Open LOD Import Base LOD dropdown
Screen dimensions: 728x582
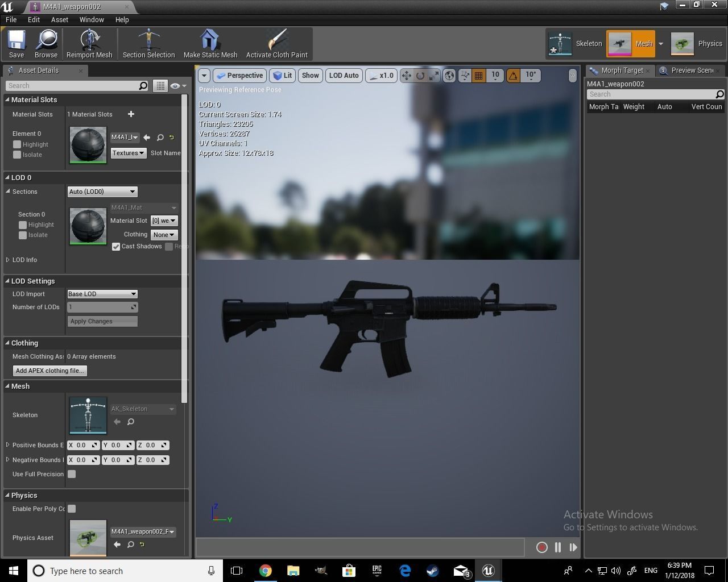(x=102, y=294)
